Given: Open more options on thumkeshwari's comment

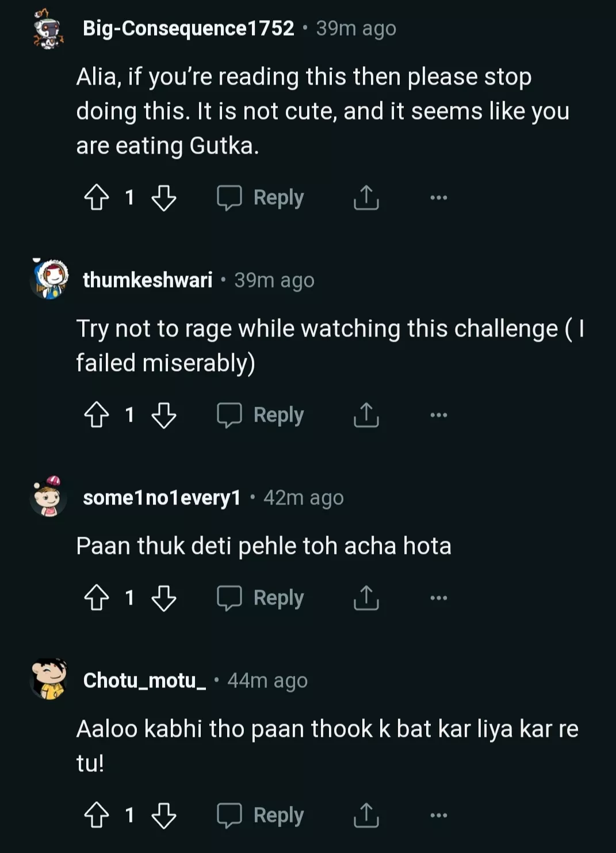Looking at the screenshot, I should point(438,415).
